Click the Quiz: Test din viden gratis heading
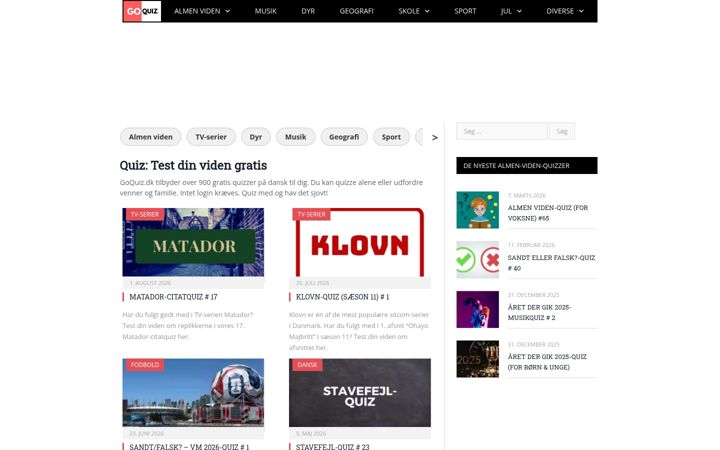This screenshot has height=450, width=720. 193,165
